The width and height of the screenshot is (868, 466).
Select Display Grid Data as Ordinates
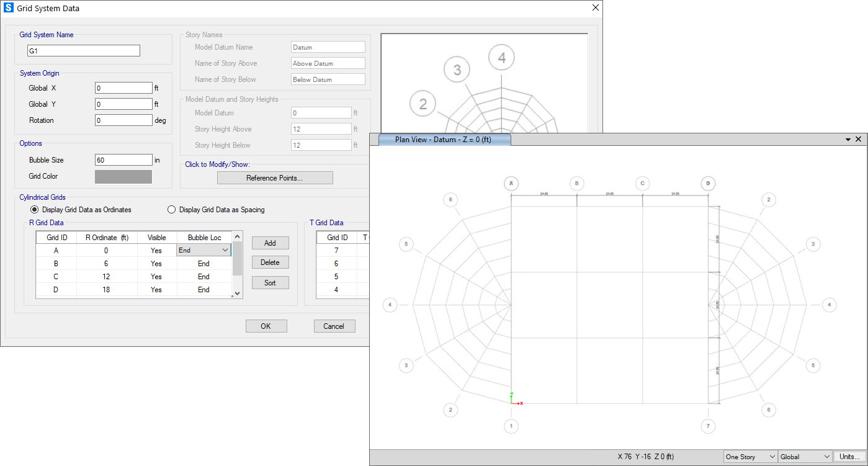(x=35, y=210)
